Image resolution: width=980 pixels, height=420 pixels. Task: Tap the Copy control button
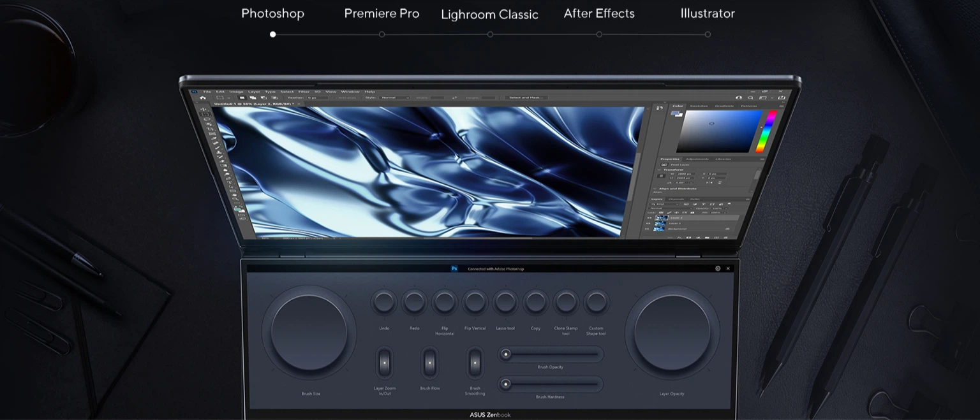[535, 302]
